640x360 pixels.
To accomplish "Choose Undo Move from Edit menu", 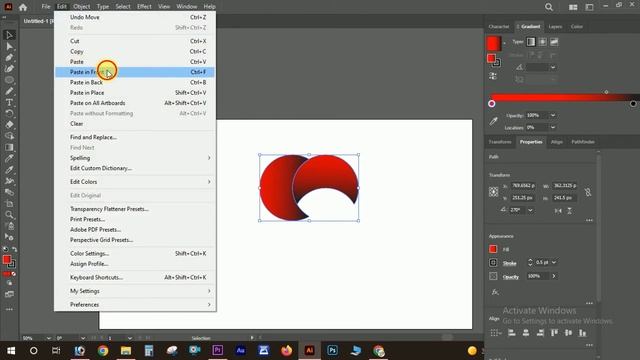I will click(x=135, y=17).
